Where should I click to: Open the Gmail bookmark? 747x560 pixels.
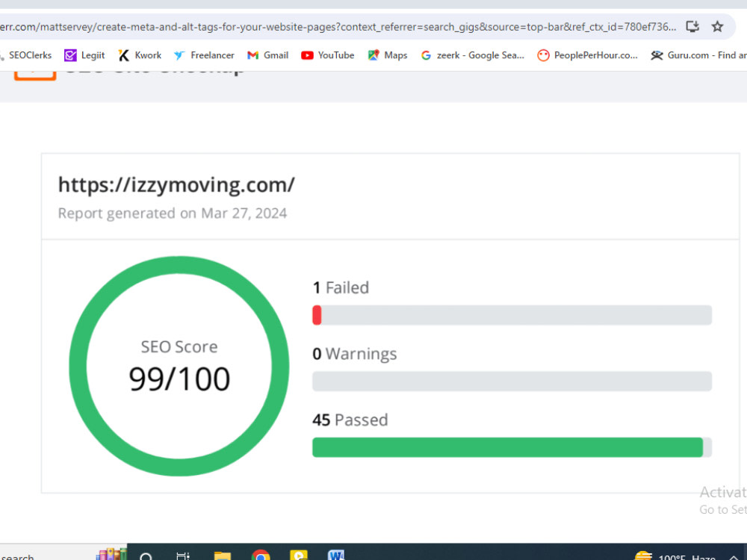pos(267,55)
